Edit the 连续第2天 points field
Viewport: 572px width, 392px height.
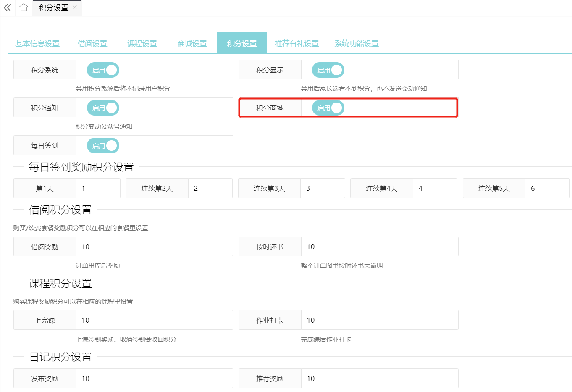click(210, 188)
